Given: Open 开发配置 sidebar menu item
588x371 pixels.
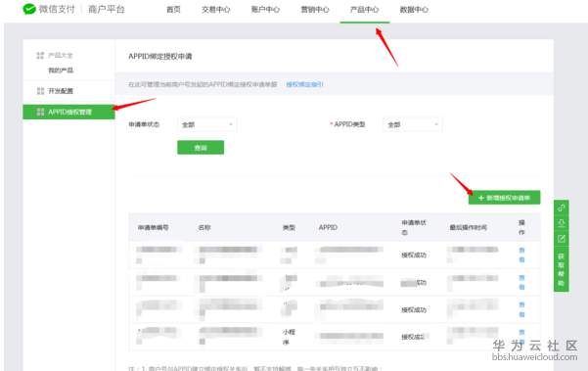Looking at the screenshot, I should pyautogui.click(x=61, y=91).
